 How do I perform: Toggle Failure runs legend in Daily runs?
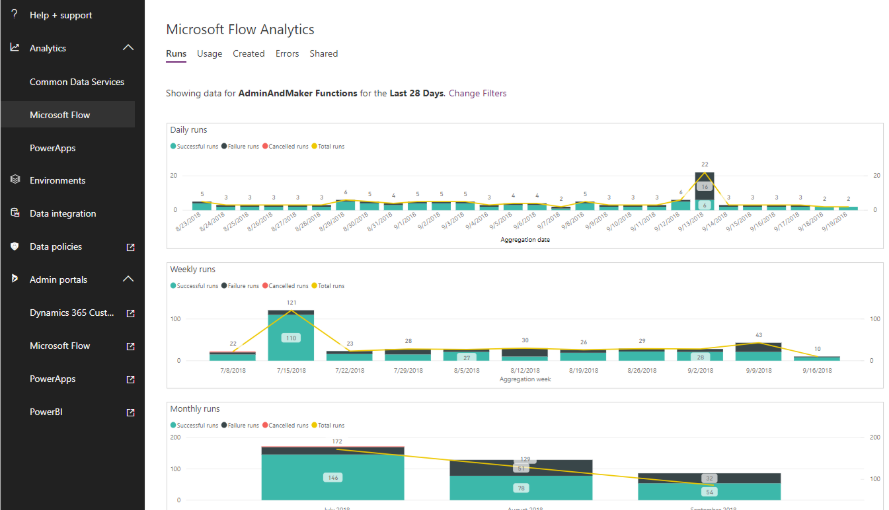pyautogui.click(x=240, y=146)
